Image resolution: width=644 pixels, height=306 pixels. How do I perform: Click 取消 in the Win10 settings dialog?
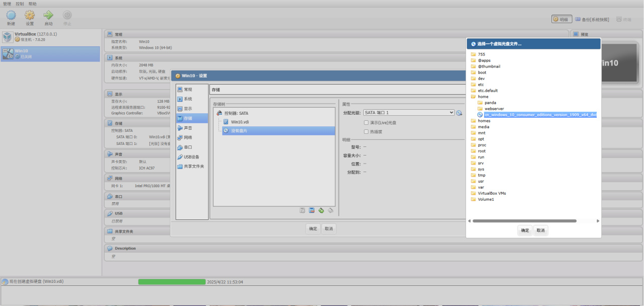[x=329, y=228]
